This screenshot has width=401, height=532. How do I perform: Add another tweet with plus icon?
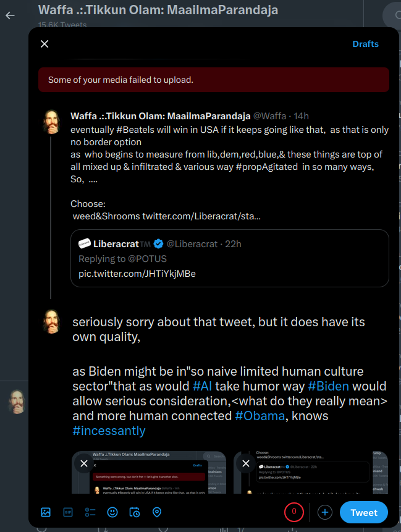pos(326,512)
